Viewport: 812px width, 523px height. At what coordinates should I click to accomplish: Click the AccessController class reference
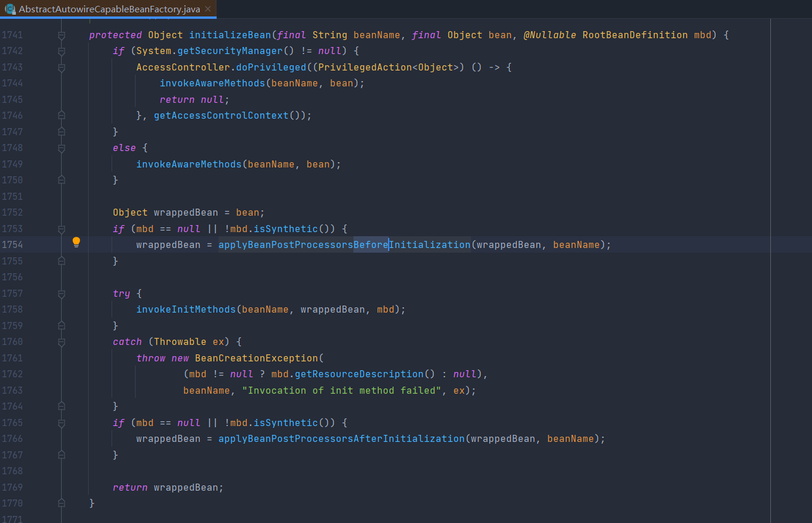click(x=183, y=68)
